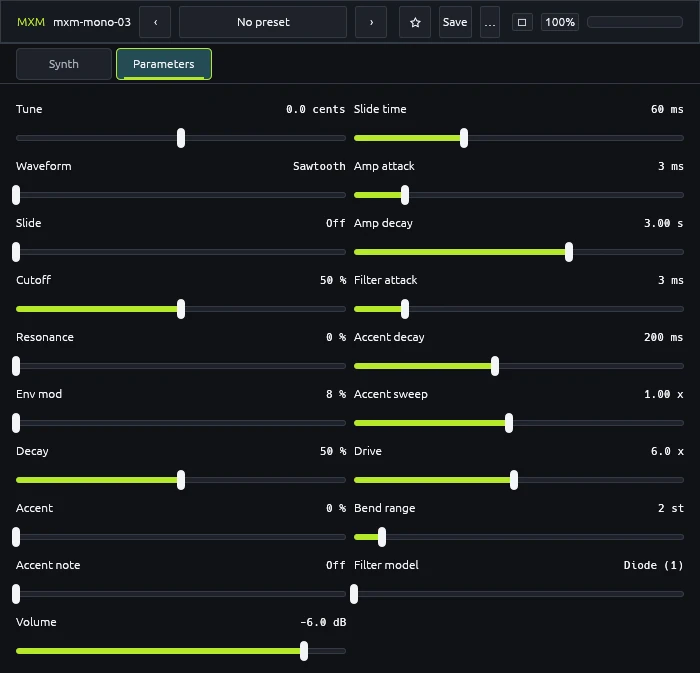700x673 pixels.
Task: Click the 200 ms Accent decay value
Action: coord(663,337)
